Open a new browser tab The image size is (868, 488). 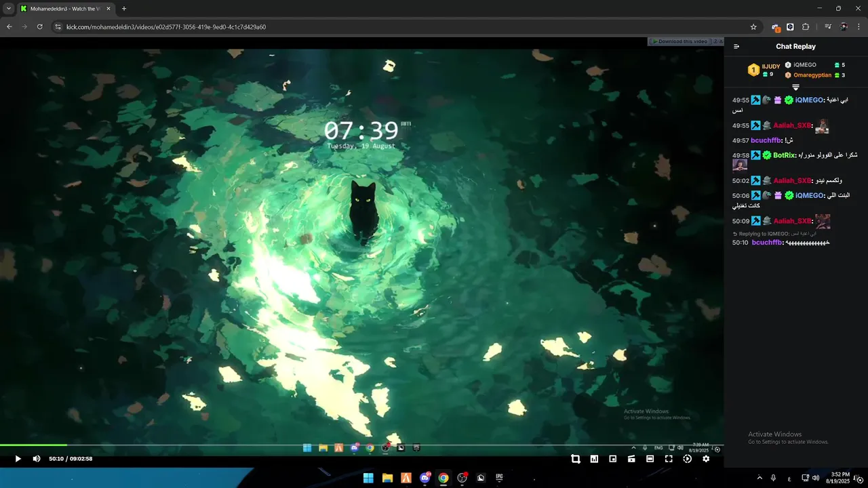click(x=124, y=9)
